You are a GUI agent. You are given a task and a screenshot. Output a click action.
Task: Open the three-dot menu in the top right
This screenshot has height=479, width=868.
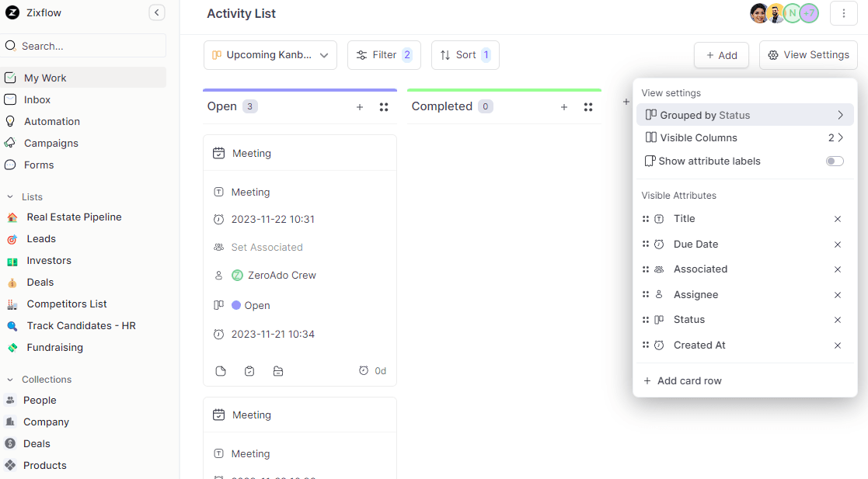pyautogui.click(x=844, y=13)
